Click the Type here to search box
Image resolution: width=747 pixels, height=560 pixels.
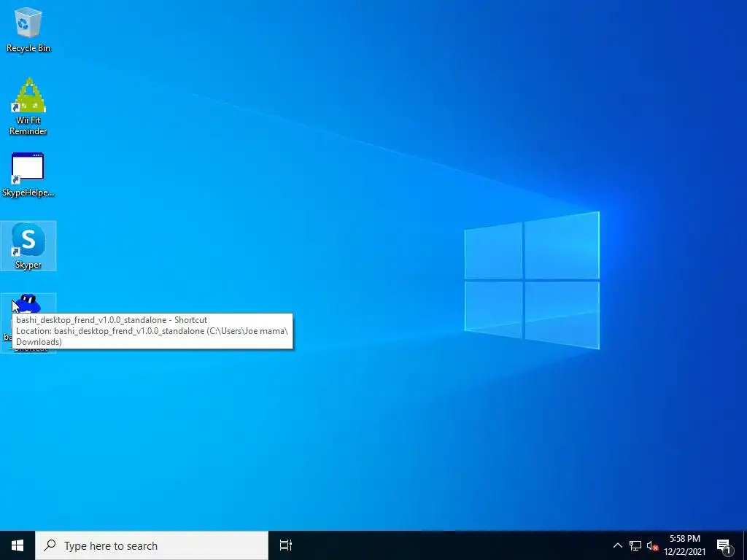pos(152,545)
